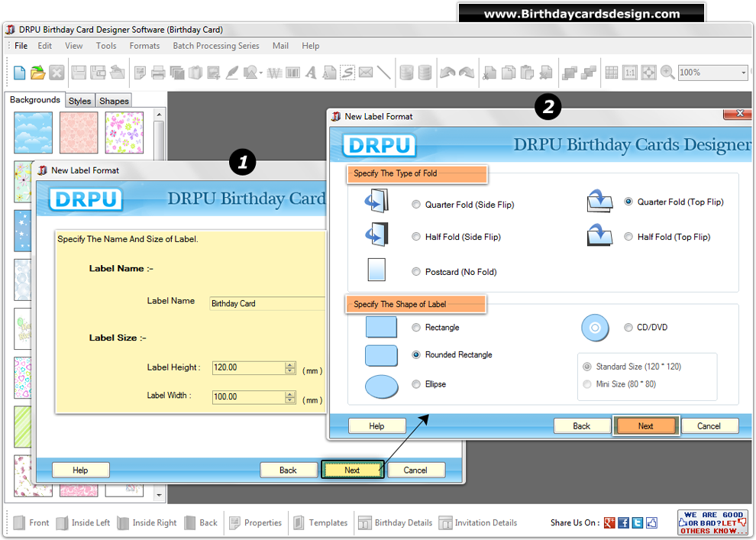Viewport: 756px width, 540px height.
Task: Open the 100% zoom level dropdown
Action: coord(743,73)
